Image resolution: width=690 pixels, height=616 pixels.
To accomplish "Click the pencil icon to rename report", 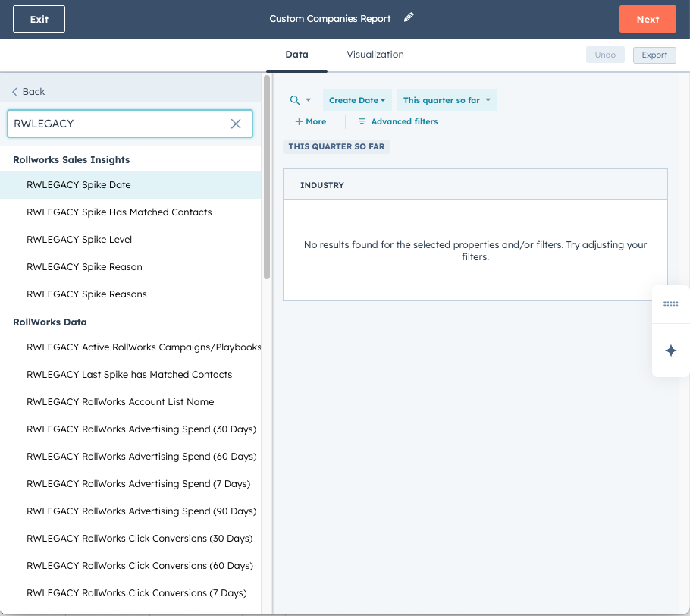I will pos(409,17).
